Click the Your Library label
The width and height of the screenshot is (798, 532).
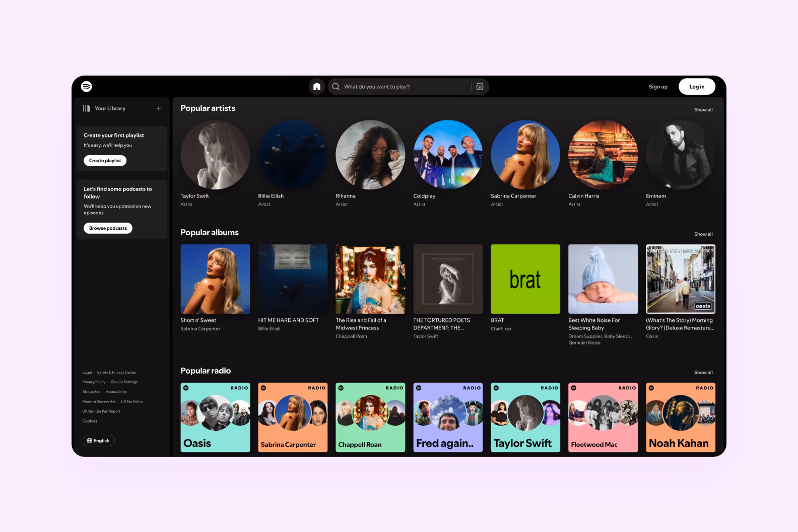tap(110, 108)
